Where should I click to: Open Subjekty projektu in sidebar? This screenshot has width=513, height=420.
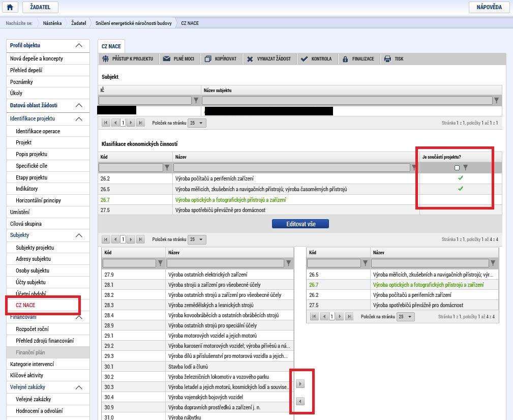point(35,248)
